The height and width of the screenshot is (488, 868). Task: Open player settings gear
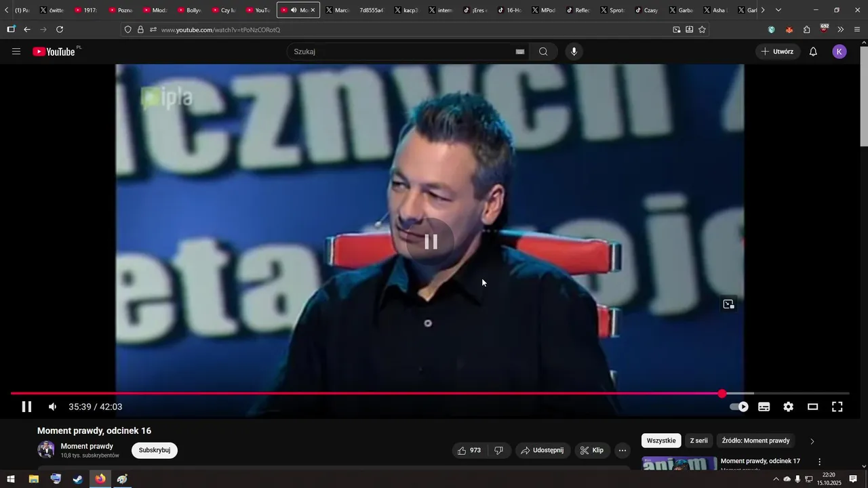(788, 407)
